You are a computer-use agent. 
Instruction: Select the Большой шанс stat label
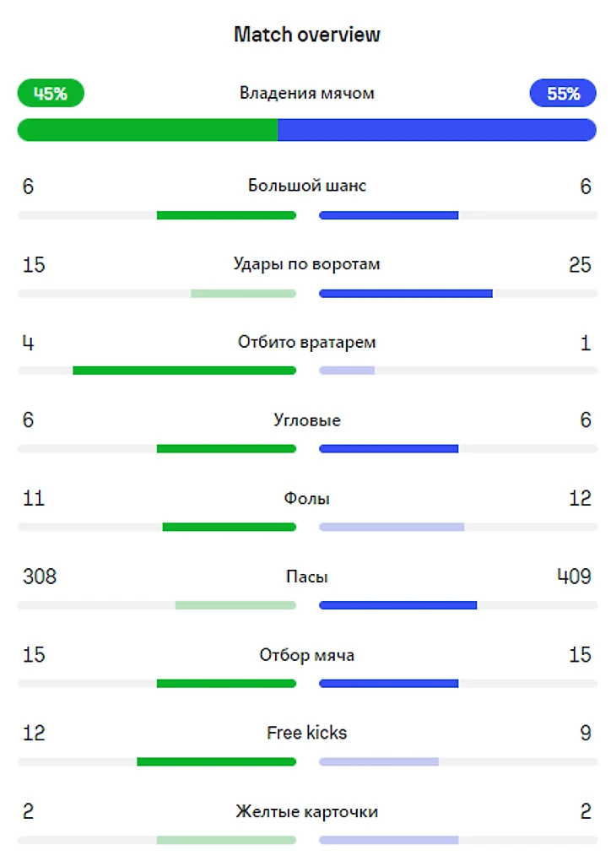coord(307,186)
